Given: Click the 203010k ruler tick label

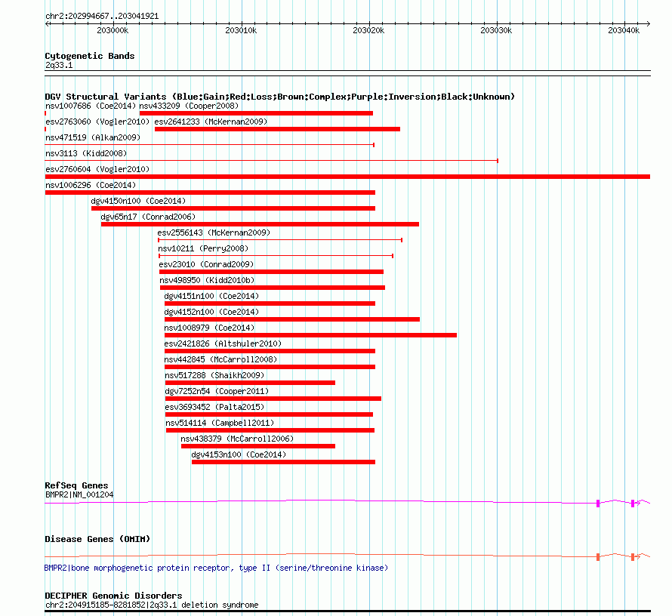Looking at the screenshot, I should coord(241,30).
